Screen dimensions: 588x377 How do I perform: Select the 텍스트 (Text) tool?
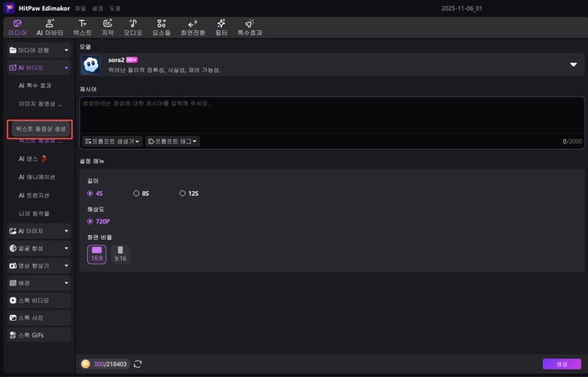[82, 28]
